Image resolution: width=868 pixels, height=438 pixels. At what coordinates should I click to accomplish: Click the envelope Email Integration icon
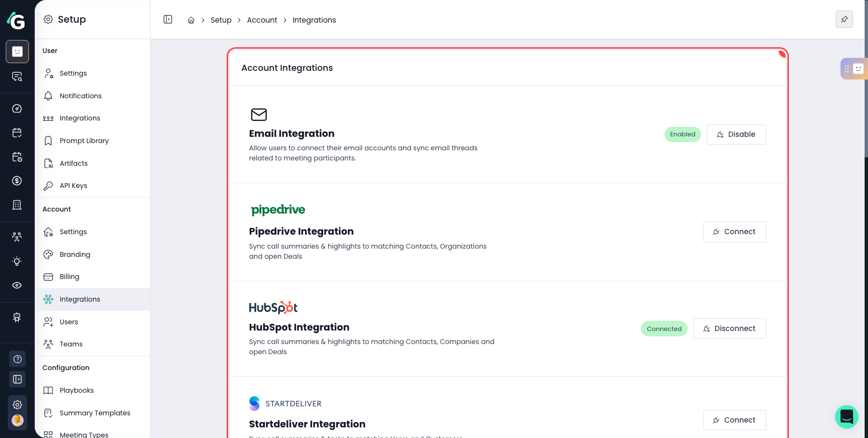(x=259, y=115)
